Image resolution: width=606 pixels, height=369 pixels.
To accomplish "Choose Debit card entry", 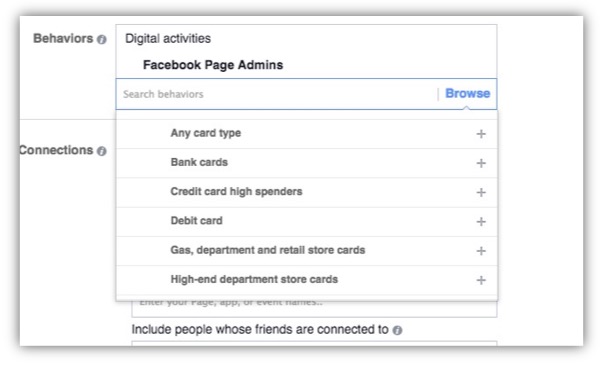I will point(306,221).
